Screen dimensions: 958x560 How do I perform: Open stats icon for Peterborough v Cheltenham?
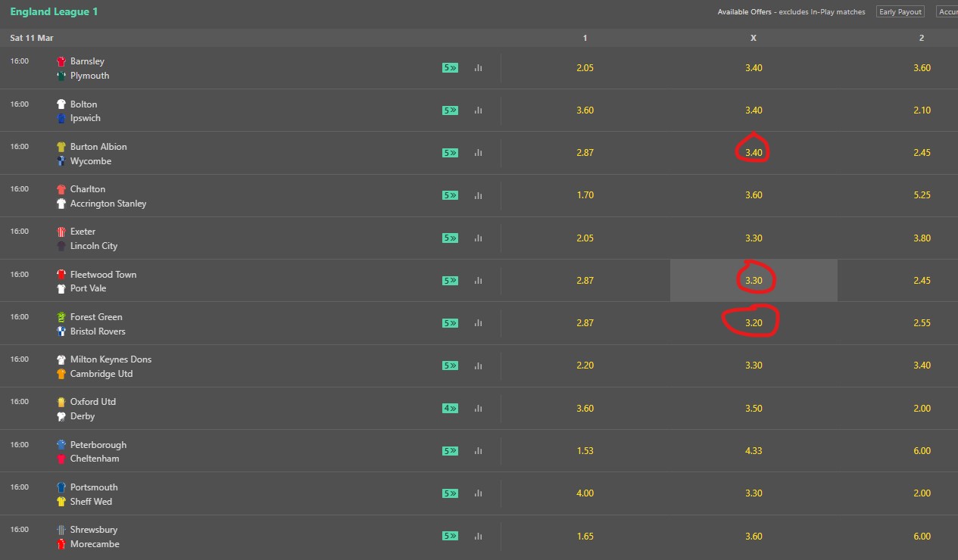click(478, 451)
